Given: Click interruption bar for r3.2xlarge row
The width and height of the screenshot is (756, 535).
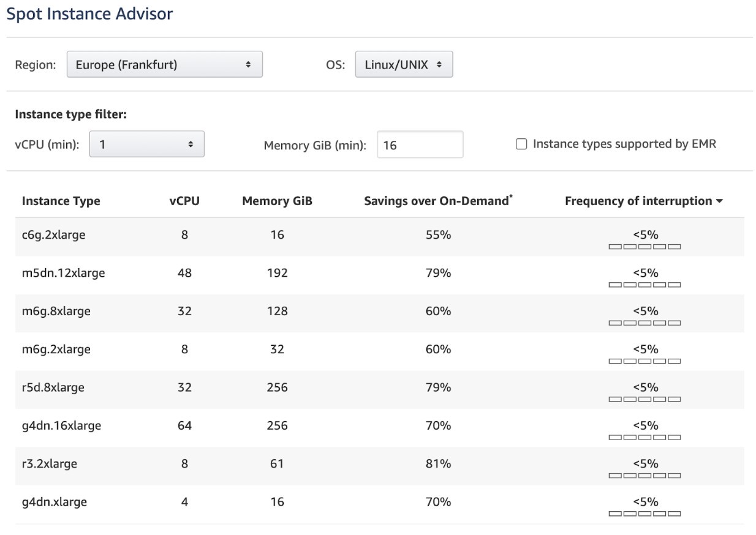Looking at the screenshot, I should [644, 475].
